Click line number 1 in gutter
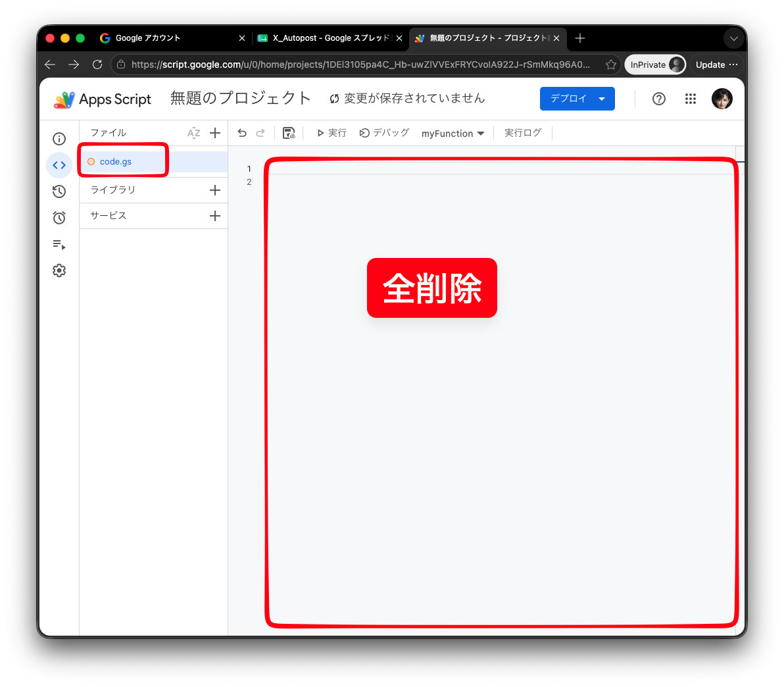784x687 pixels. 249,169
